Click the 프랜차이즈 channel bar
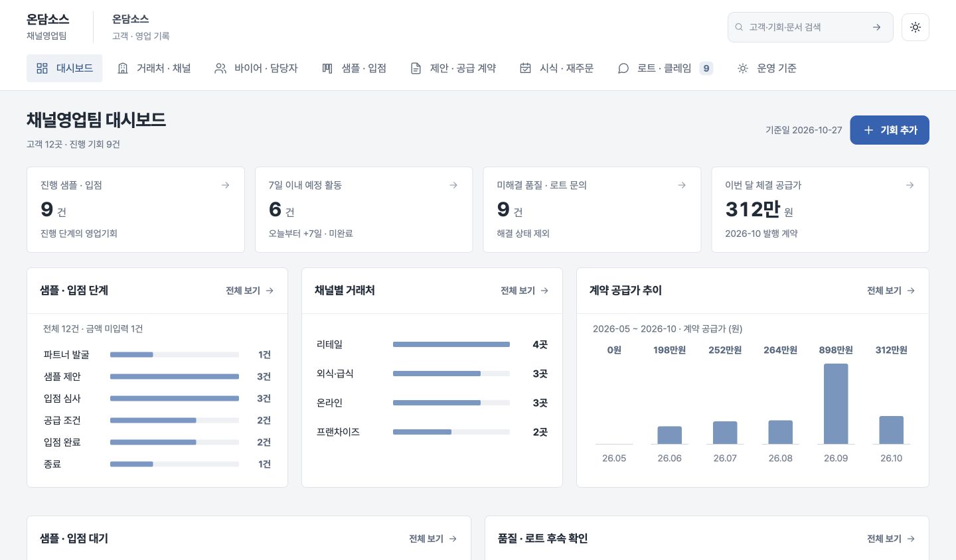 point(451,432)
